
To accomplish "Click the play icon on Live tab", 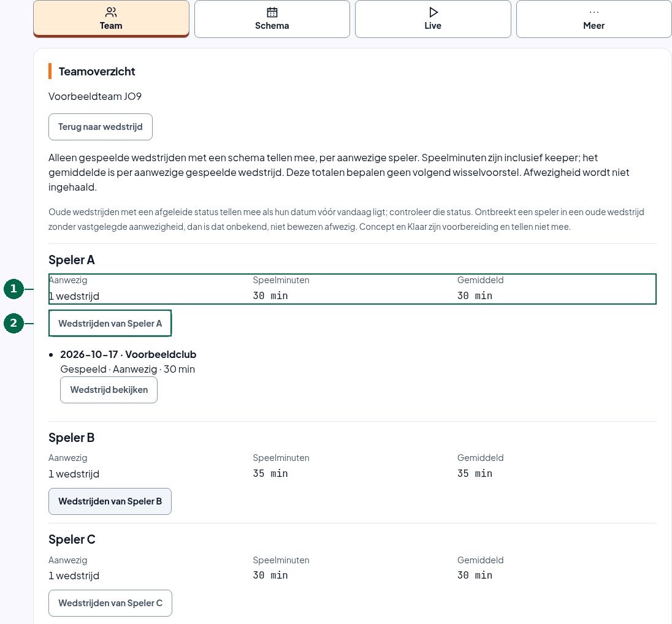I will click(433, 12).
